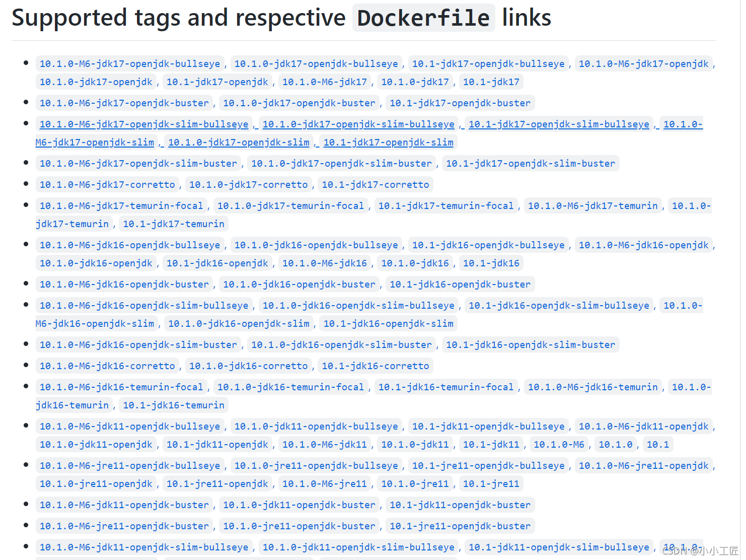
Task: Open the 10.1.0-jdk16-openjdk-bullseye link
Action: click(316, 245)
